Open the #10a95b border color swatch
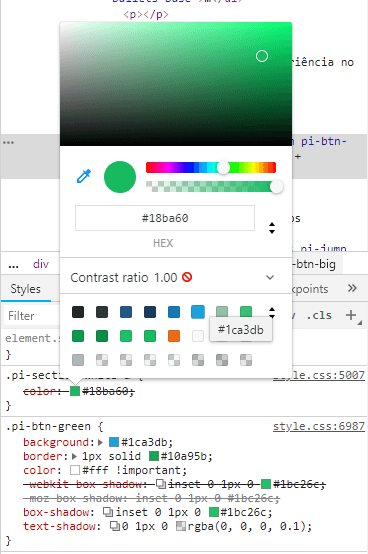Screen dimensions: 368x554 [x=154, y=456]
